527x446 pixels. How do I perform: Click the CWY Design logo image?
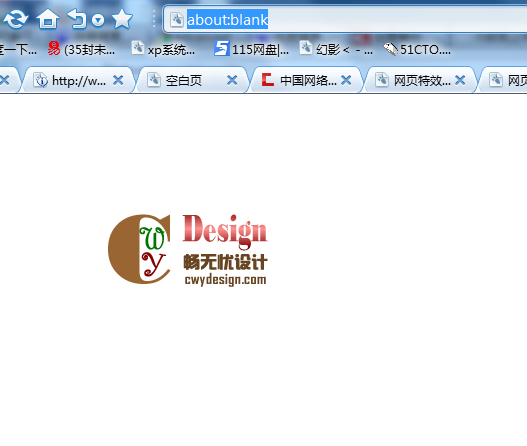tap(188, 249)
